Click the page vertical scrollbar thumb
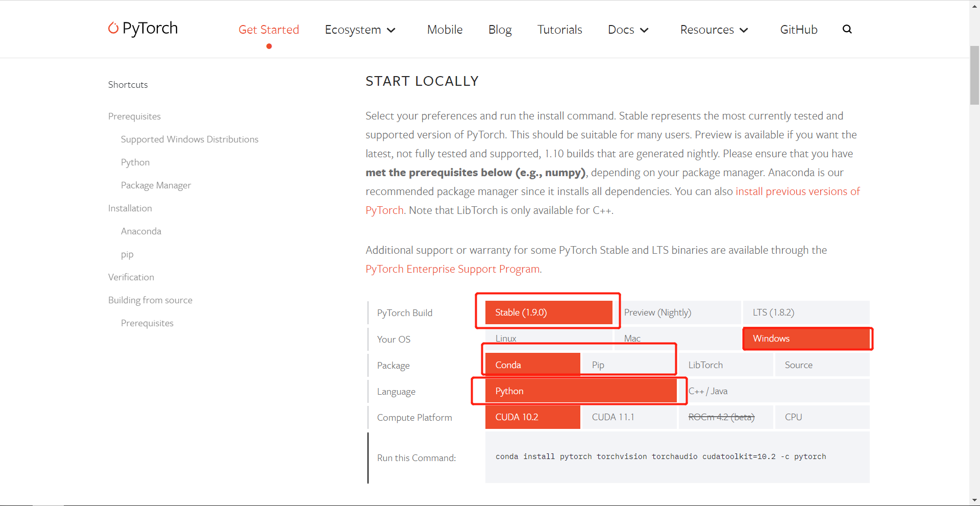The image size is (980, 506). tap(974, 75)
